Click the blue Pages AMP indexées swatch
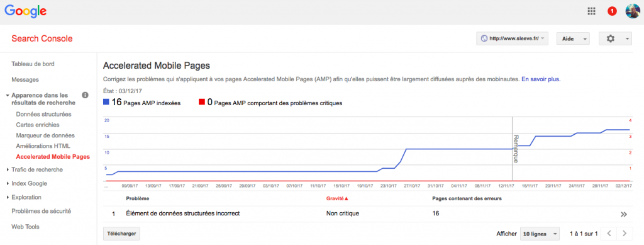Viewport: 644px width, 245px height. click(x=106, y=103)
